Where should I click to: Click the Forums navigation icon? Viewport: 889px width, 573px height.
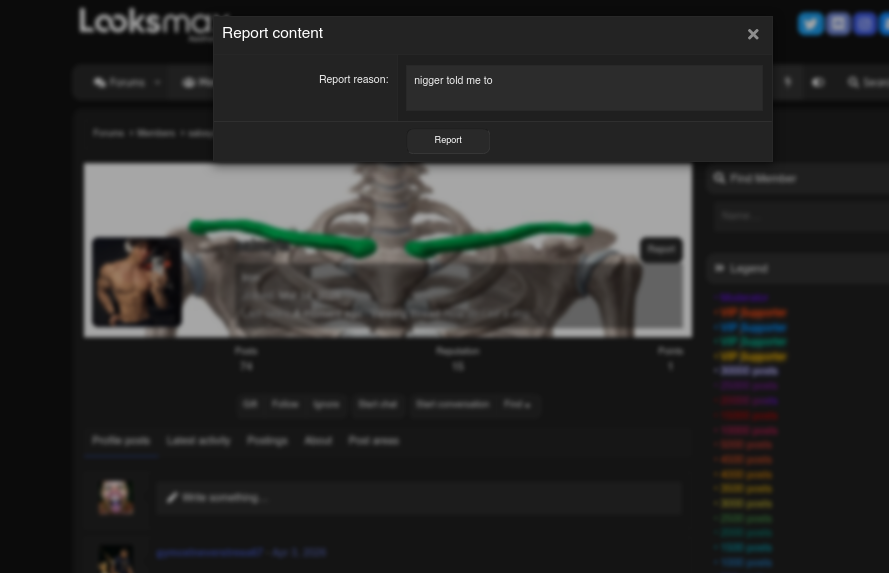coord(100,83)
